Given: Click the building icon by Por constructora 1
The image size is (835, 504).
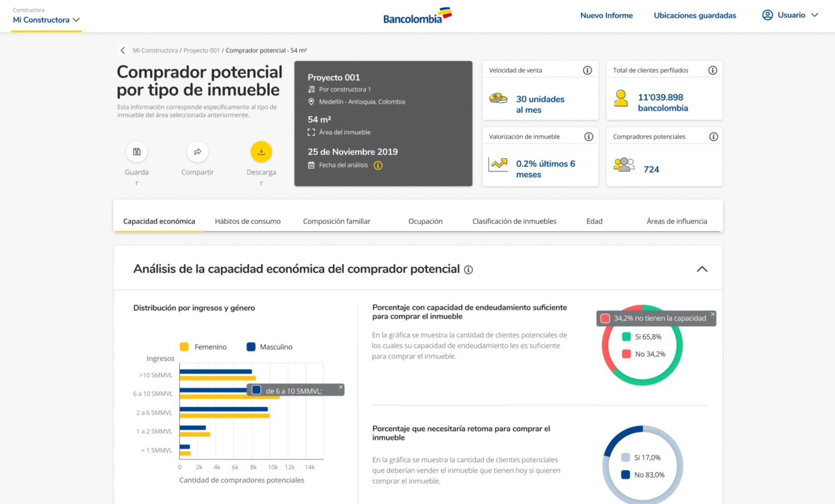Looking at the screenshot, I should pyautogui.click(x=311, y=89).
